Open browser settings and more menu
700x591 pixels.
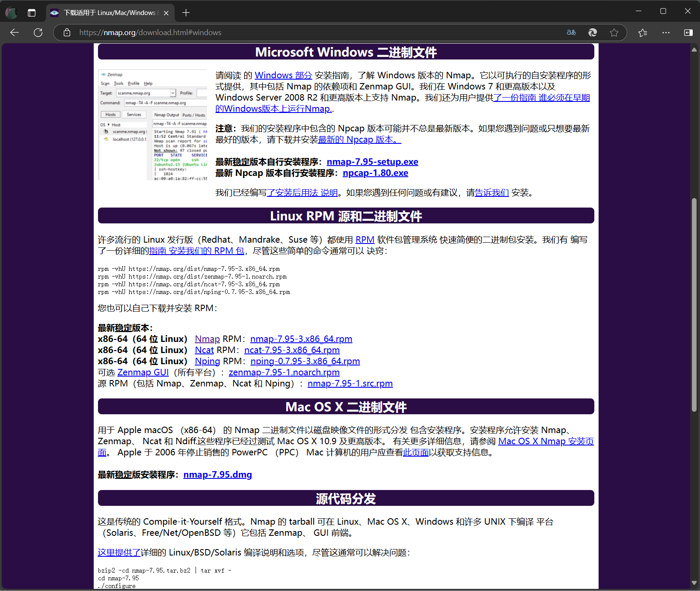click(x=666, y=33)
